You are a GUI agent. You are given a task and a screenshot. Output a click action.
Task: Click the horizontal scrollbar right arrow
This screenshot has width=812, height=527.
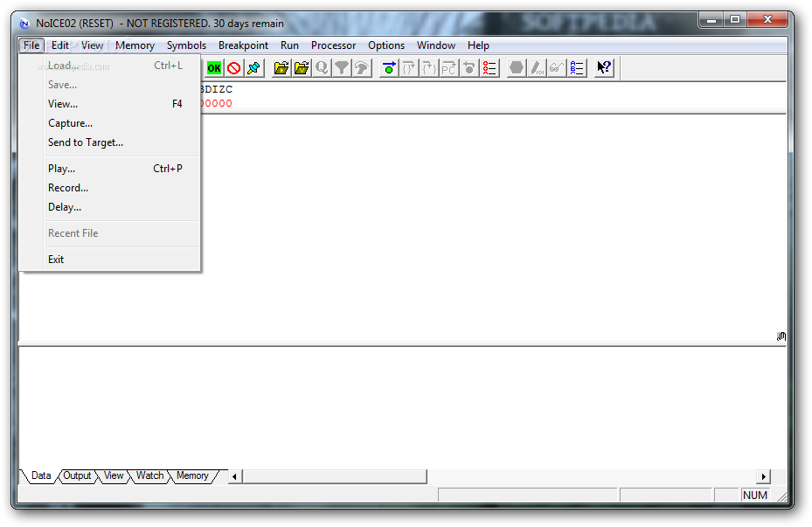(x=764, y=476)
